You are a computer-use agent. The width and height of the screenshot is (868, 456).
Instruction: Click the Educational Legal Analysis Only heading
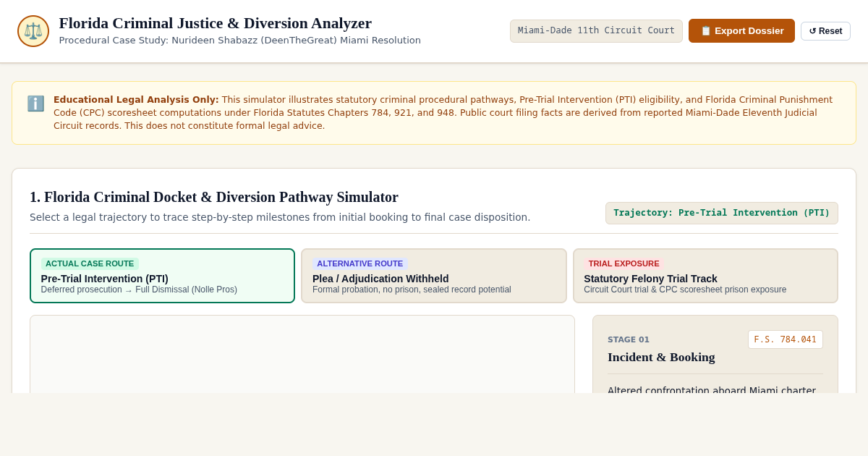136,99
